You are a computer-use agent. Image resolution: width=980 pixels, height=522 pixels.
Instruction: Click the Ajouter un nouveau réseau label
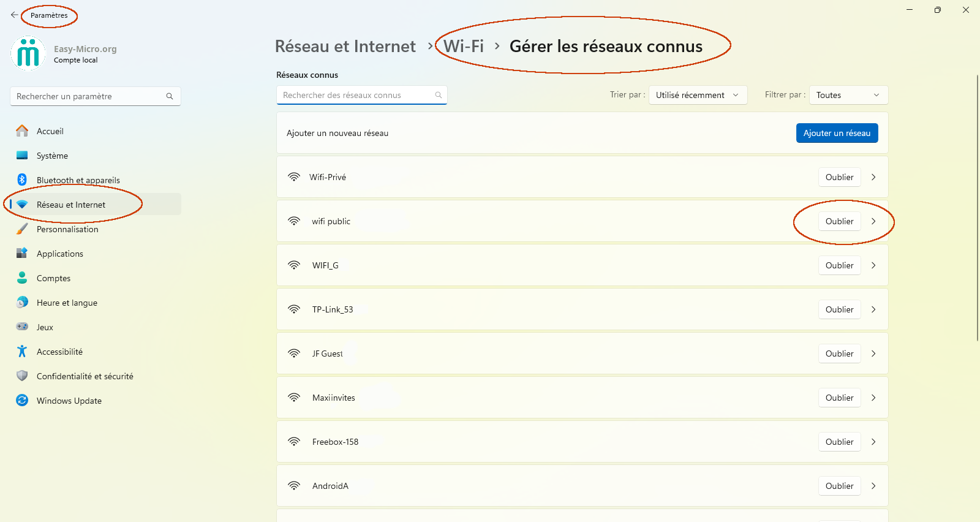pyautogui.click(x=337, y=133)
